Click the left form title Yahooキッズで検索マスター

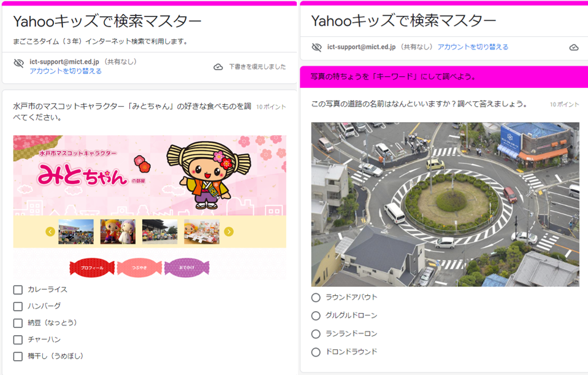click(x=107, y=21)
